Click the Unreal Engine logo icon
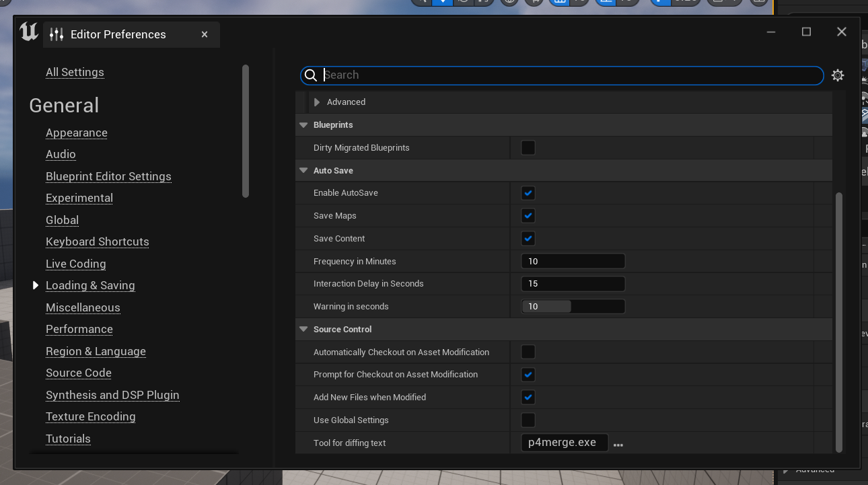The image size is (868, 485). tap(28, 32)
